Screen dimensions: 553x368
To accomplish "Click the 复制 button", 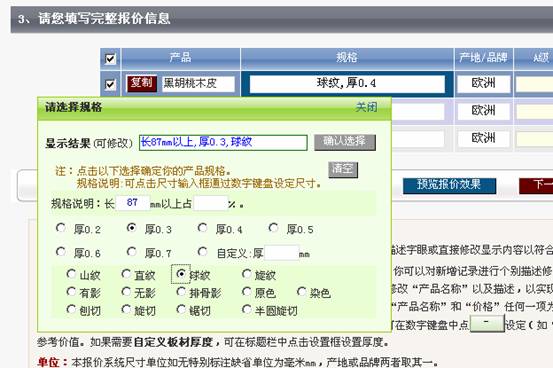I will (x=142, y=84).
